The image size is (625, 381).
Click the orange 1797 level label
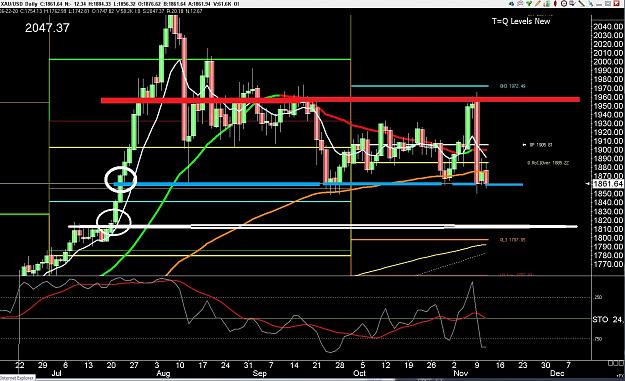(x=512, y=240)
